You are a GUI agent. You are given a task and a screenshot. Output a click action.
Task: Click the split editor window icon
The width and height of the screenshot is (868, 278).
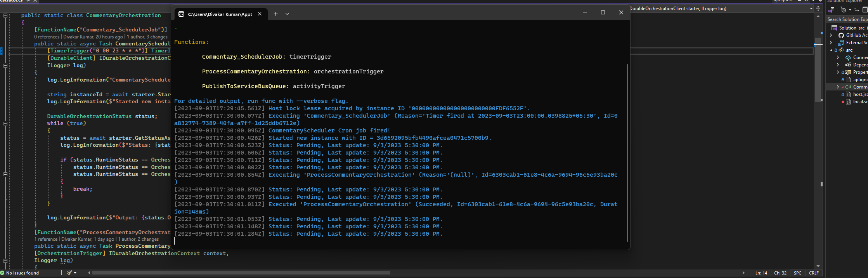(x=818, y=9)
